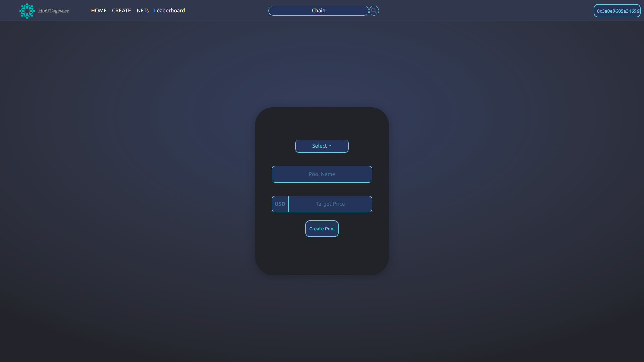Click the USD currency prefix label
The width and height of the screenshot is (644, 362).
(280, 204)
